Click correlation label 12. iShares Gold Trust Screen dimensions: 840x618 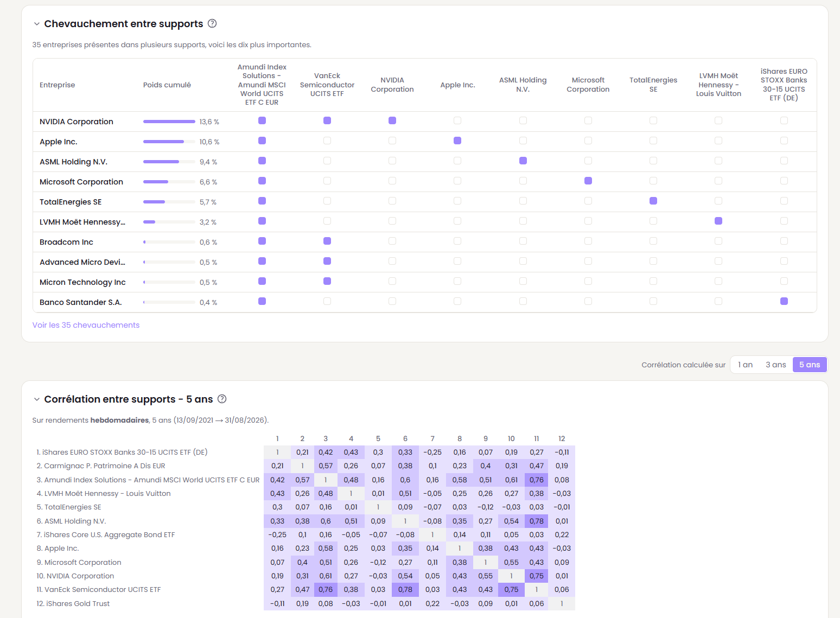tap(73, 603)
